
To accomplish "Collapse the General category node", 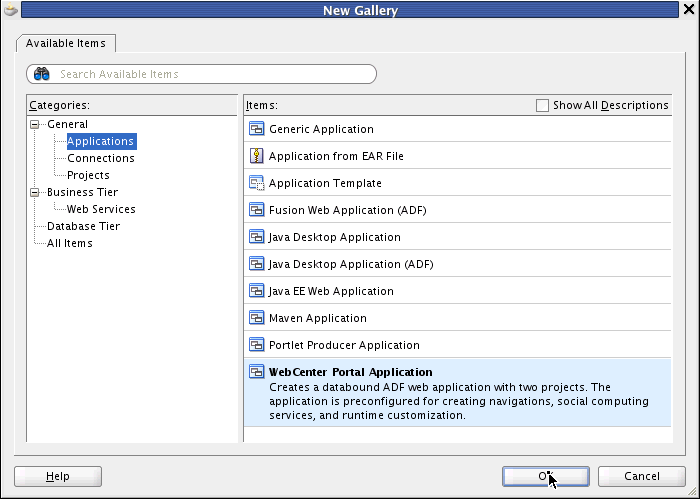I will point(36,124).
